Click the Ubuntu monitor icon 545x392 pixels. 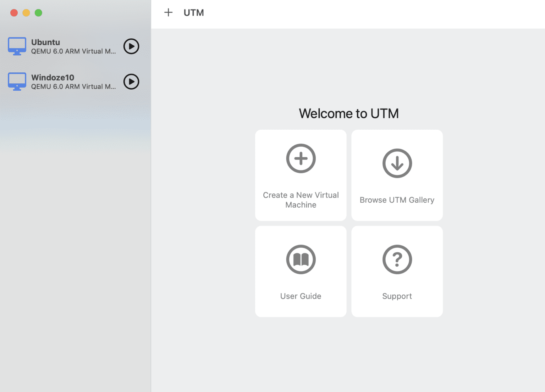(17, 46)
